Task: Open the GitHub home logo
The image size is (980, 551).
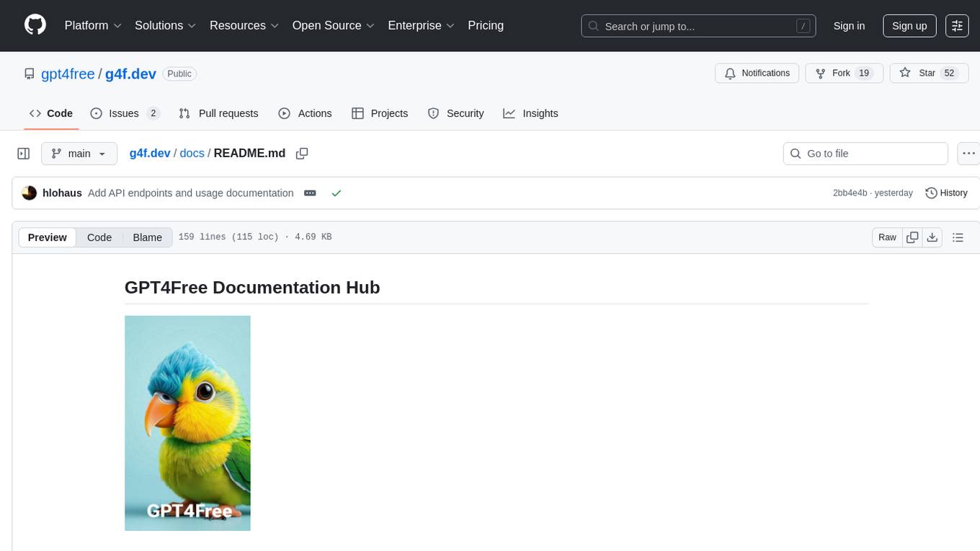Action: [35, 25]
